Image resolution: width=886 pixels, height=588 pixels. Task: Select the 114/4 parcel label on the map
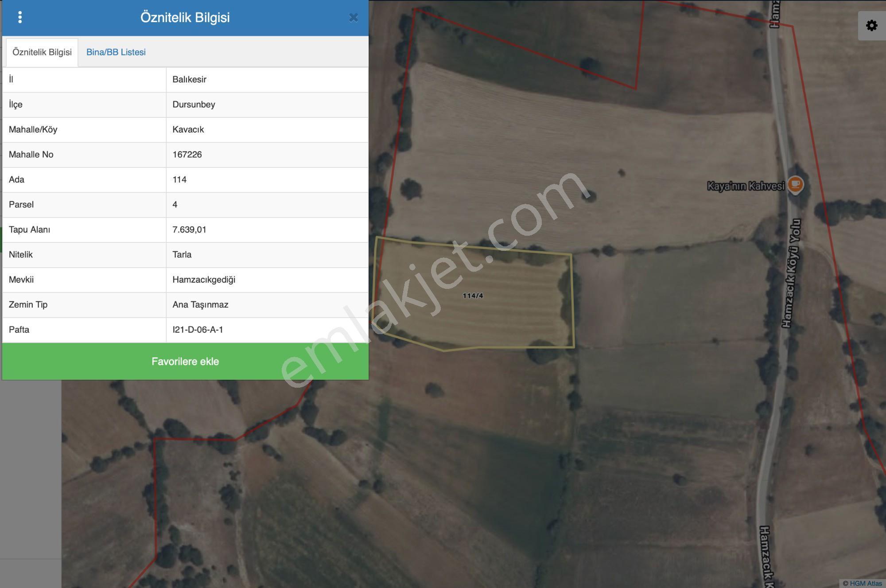click(473, 296)
